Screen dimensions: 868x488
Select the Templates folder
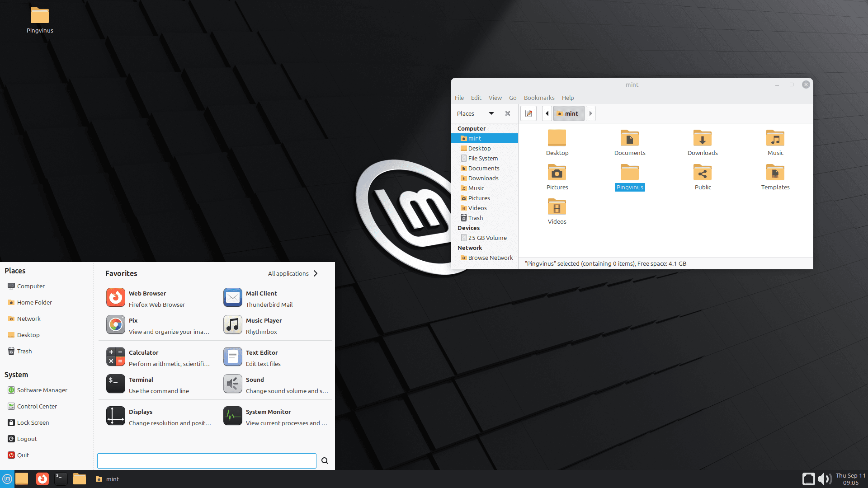[x=775, y=173]
